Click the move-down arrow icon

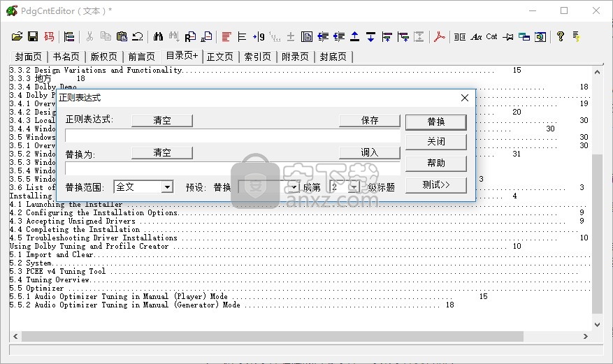click(x=370, y=37)
